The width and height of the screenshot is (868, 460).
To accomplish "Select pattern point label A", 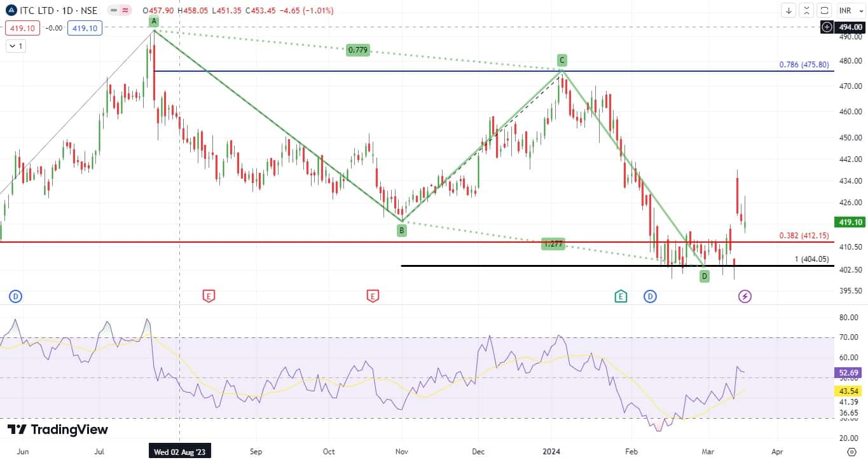I will coord(154,22).
